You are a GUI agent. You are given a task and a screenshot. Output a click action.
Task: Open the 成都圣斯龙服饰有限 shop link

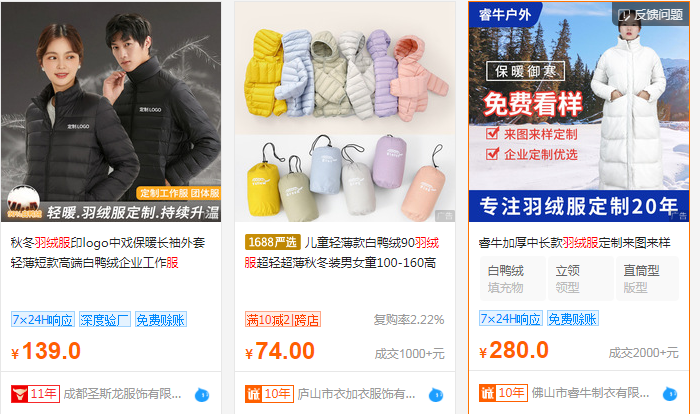pos(122,394)
